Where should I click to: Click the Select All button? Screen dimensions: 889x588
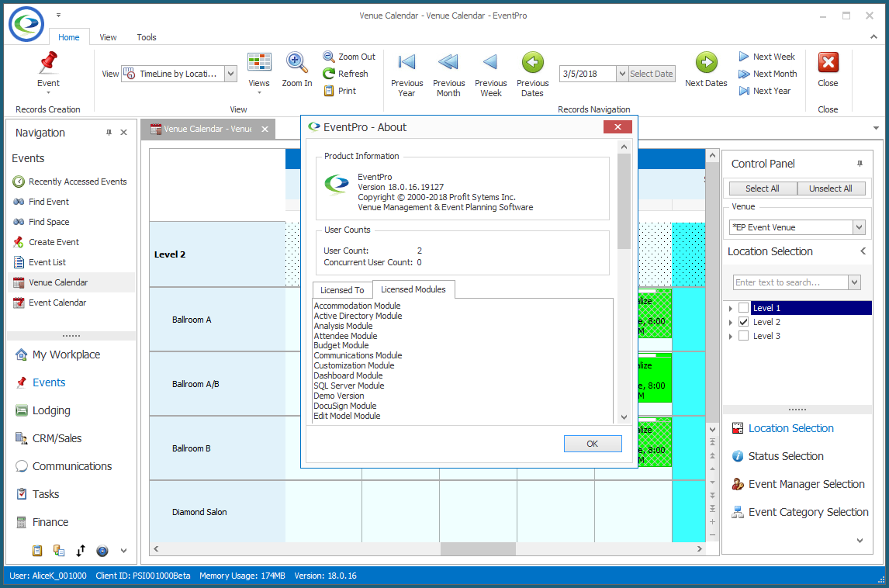(762, 189)
